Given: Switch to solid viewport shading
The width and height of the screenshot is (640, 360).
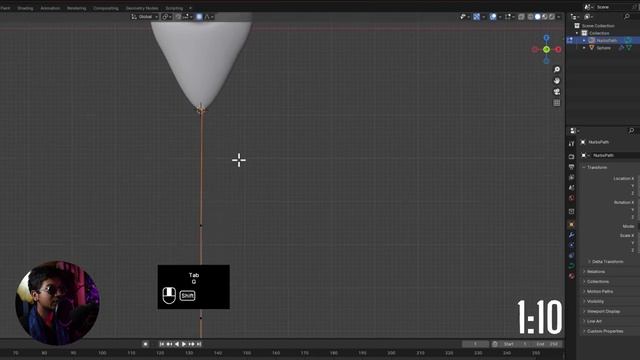Looking at the screenshot, I should click(538, 17).
